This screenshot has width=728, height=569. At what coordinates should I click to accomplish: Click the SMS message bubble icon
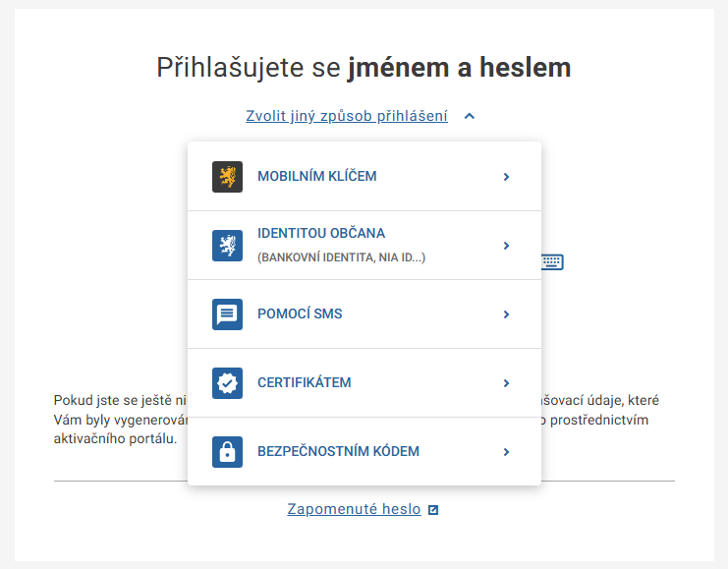tap(227, 314)
